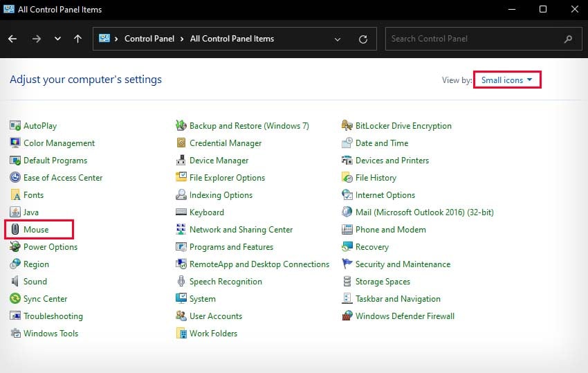The height and width of the screenshot is (373, 588).
Task: Click the Search Control Panel field
Action: click(484, 39)
